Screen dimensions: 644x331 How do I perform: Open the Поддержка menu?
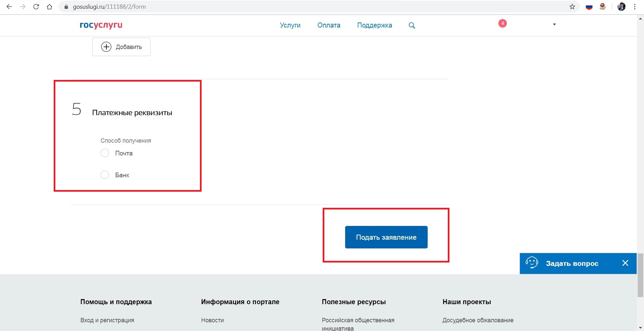click(x=374, y=25)
